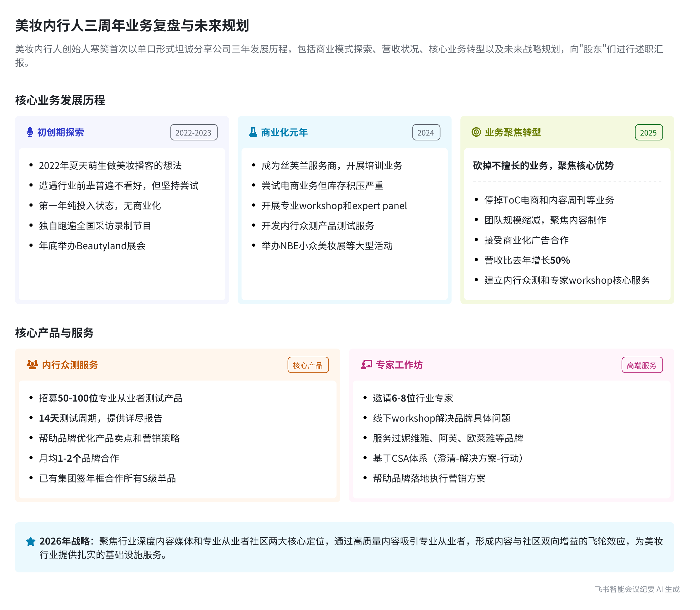Click the star icon before 2026年战略
Screen dimensions: 700x610
pyautogui.click(x=31, y=542)
